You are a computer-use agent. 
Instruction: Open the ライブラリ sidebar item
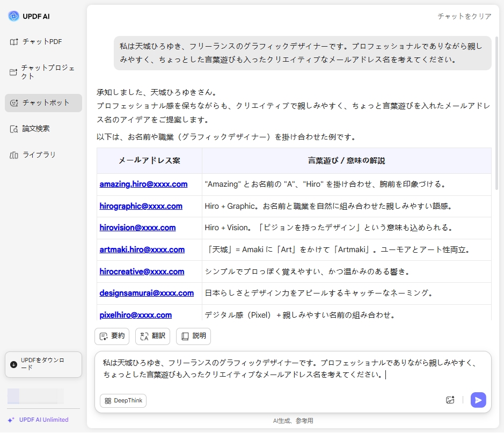[43, 155]
